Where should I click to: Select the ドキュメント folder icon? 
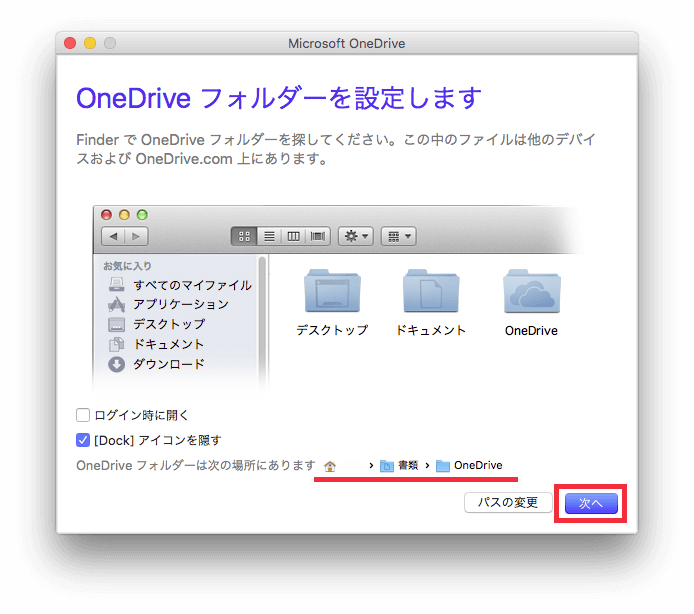(431, 291)
